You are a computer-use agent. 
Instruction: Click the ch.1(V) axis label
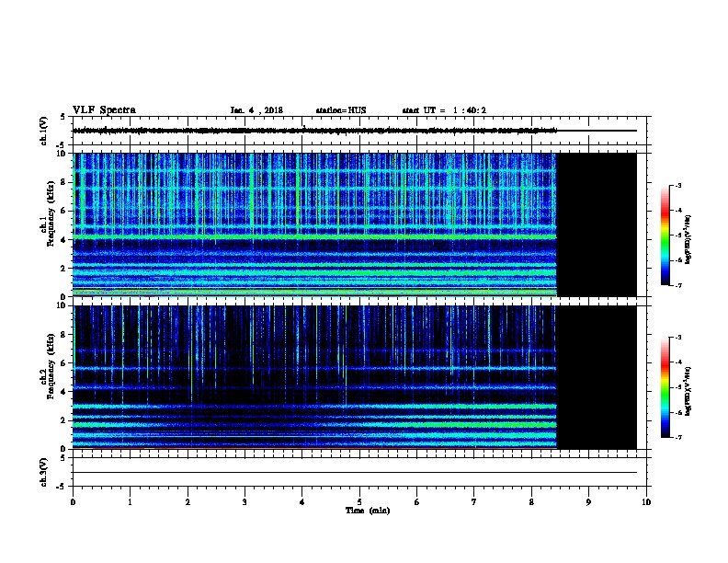coord(43,131)
